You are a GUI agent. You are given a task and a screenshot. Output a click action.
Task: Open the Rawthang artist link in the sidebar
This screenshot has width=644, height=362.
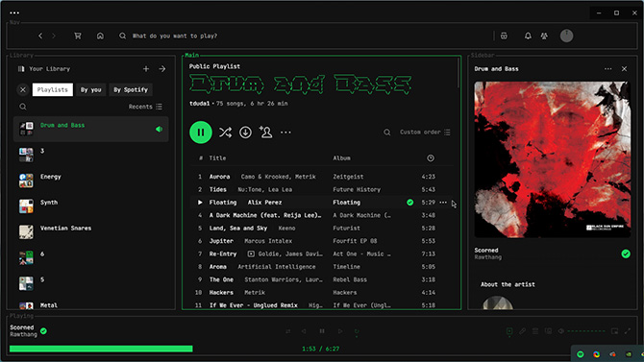[488, 257]
